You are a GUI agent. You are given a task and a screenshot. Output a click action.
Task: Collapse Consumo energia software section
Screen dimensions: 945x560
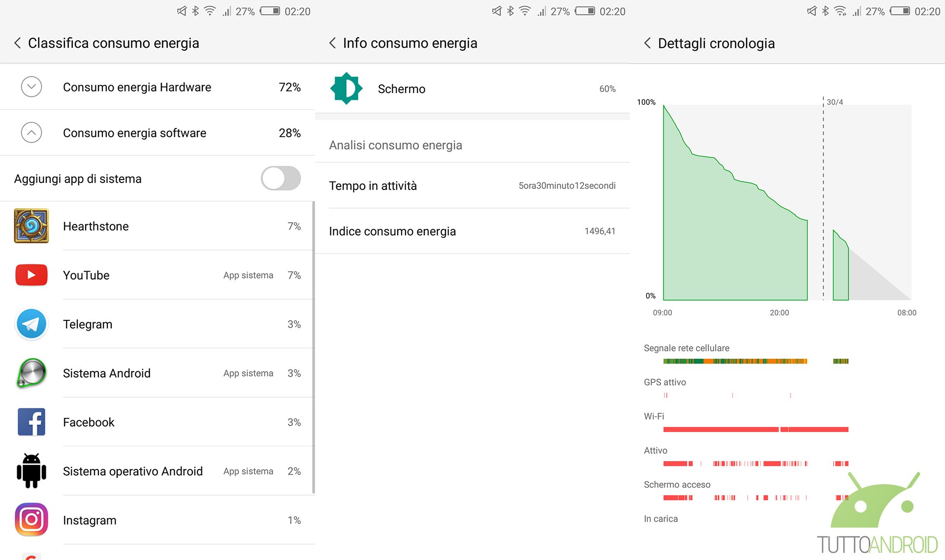[x=31, y=133]
